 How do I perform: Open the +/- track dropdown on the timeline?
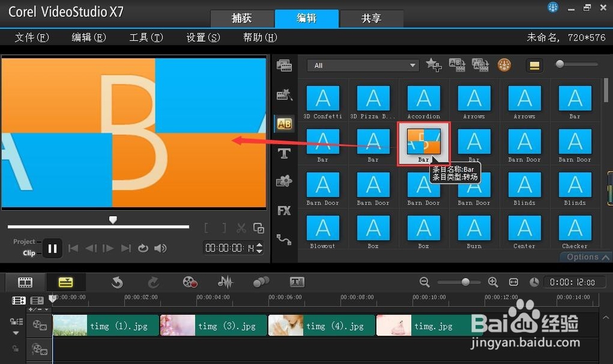tap(38, 309)
